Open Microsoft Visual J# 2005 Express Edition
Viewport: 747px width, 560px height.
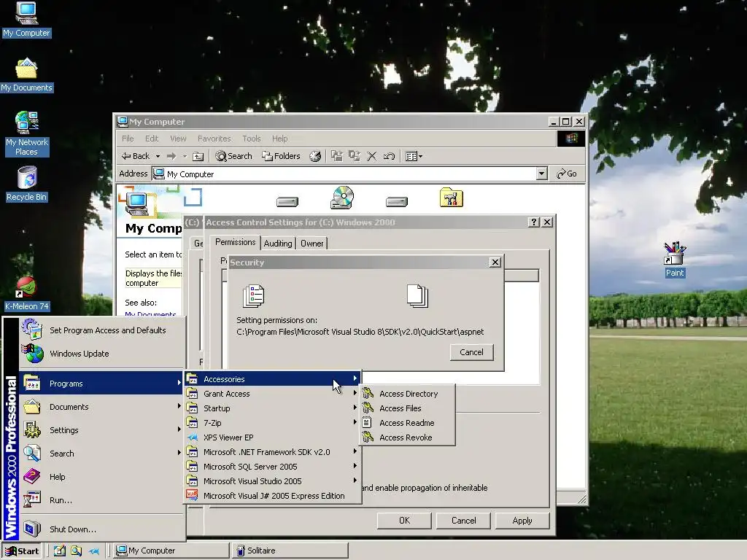(273, 496)
